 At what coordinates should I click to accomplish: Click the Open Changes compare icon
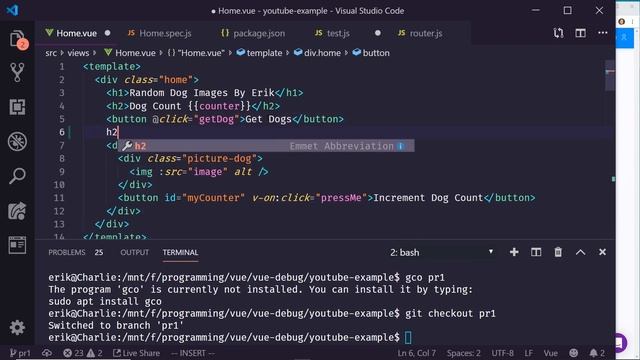pyautogui.click(x=558, y=33)
